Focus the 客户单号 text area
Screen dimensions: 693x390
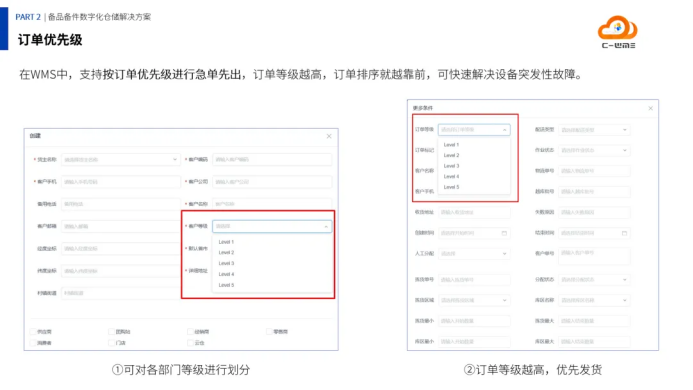tap(594, 256)
